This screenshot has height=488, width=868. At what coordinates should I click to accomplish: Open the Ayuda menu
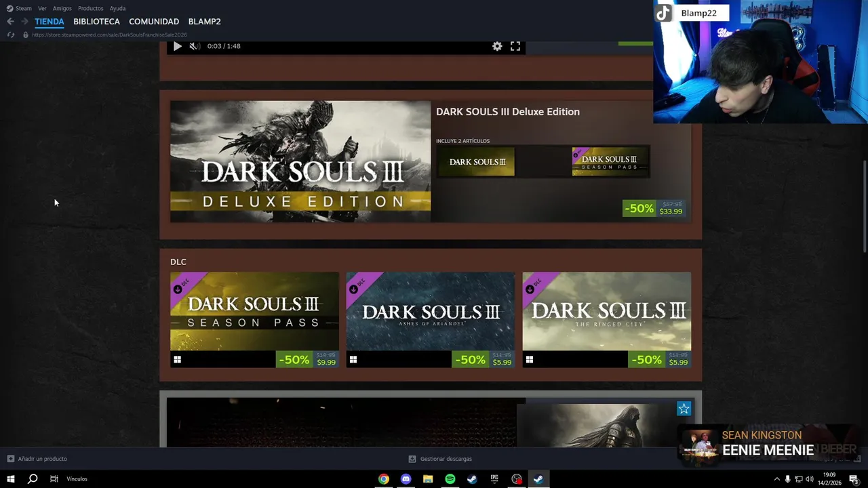117,8
